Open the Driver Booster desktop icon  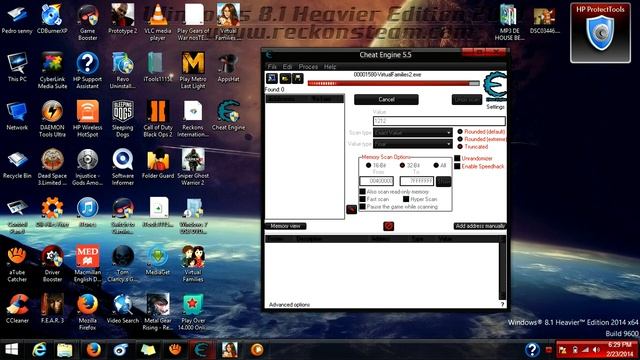point(52,264)
